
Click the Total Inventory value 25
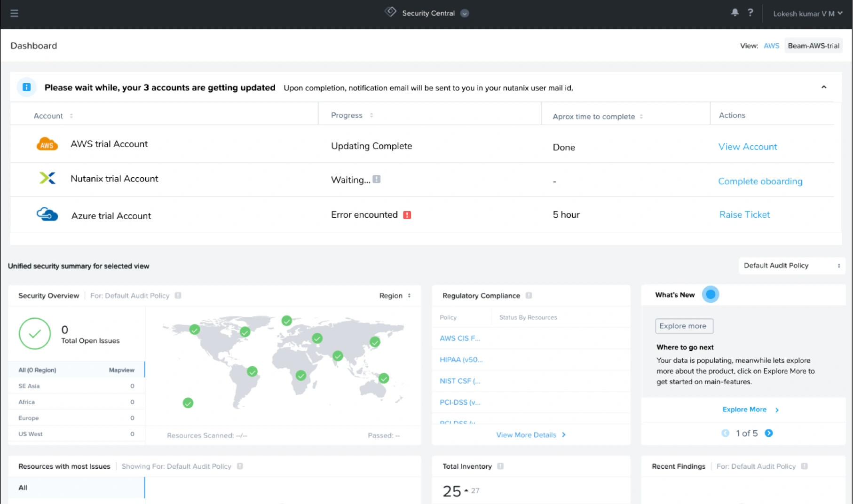(452, 491)
